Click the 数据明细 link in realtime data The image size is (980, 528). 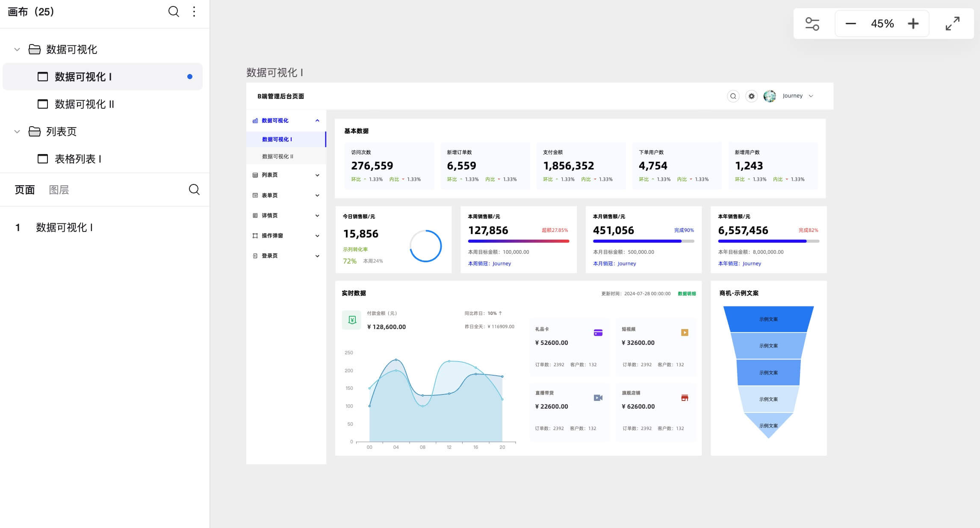point(687,294)
